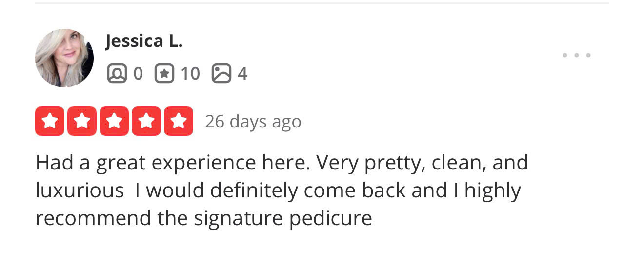Viewport: 644px width, 254px height.
Task: Open the Jessica L. profile name link
Action: (x=144, y=41)
